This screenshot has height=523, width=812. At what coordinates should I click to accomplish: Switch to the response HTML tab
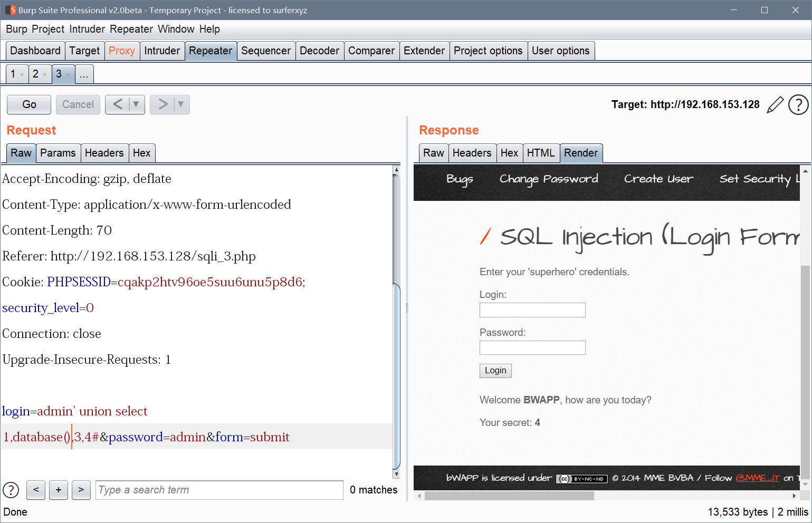[x=541, y=153]
